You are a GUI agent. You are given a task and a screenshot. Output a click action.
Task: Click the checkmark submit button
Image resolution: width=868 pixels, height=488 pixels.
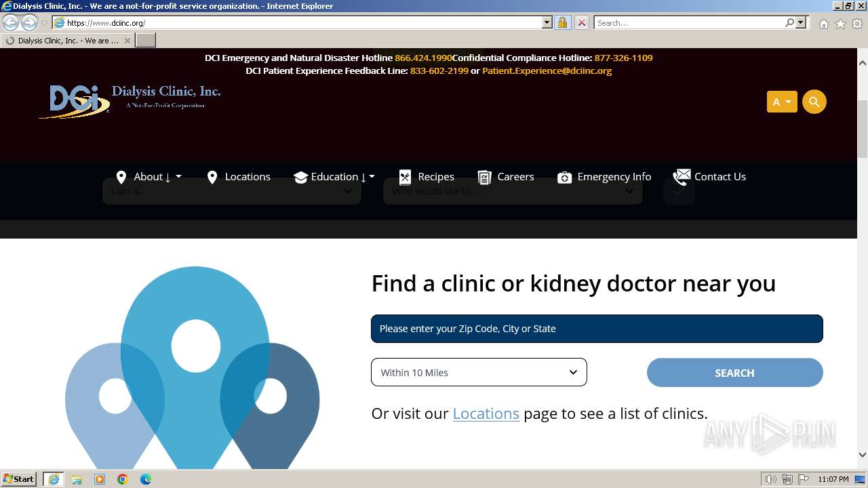[x=679, y=191]
